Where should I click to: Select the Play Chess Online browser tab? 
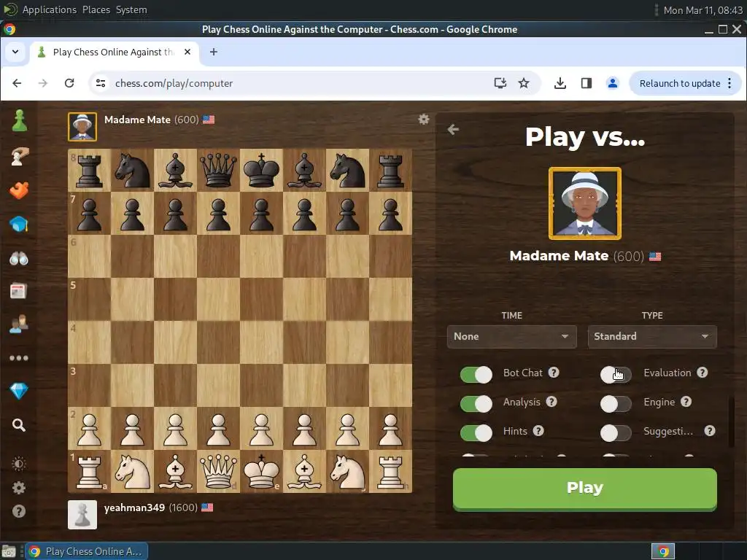(x=113, y=52)
